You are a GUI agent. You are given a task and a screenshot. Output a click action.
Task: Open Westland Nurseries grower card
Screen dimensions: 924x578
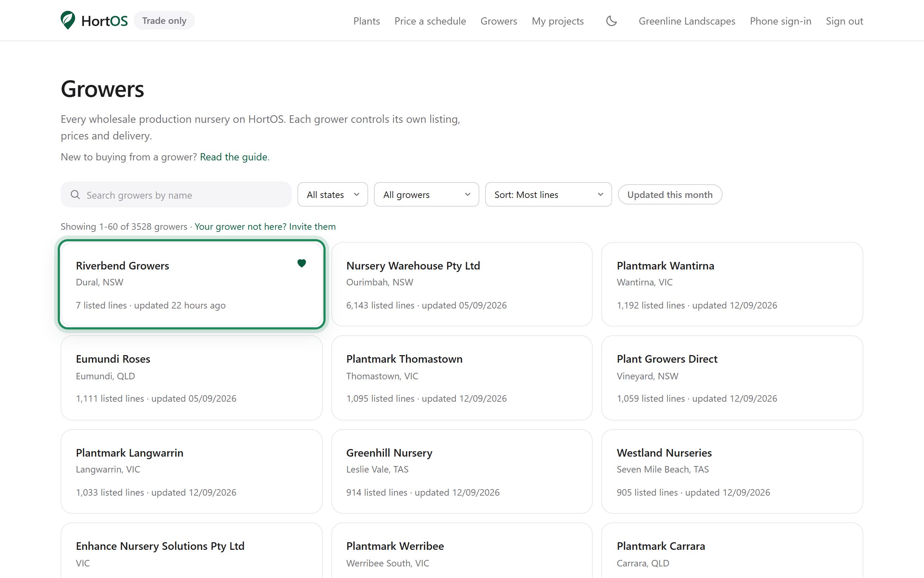pos(732,471)
